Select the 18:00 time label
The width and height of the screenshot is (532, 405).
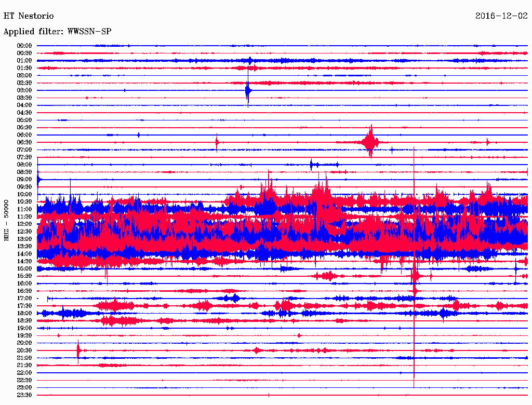pos(24,313)
